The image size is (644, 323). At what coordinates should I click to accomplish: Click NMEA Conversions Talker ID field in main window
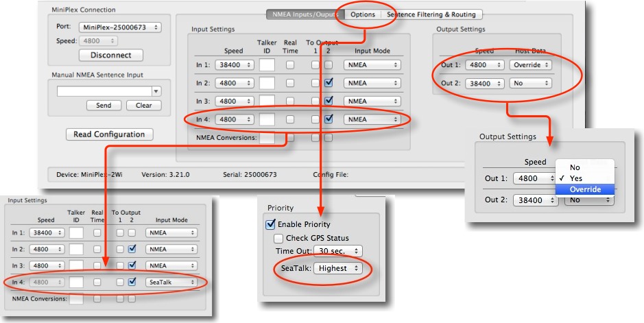(267, 137)
